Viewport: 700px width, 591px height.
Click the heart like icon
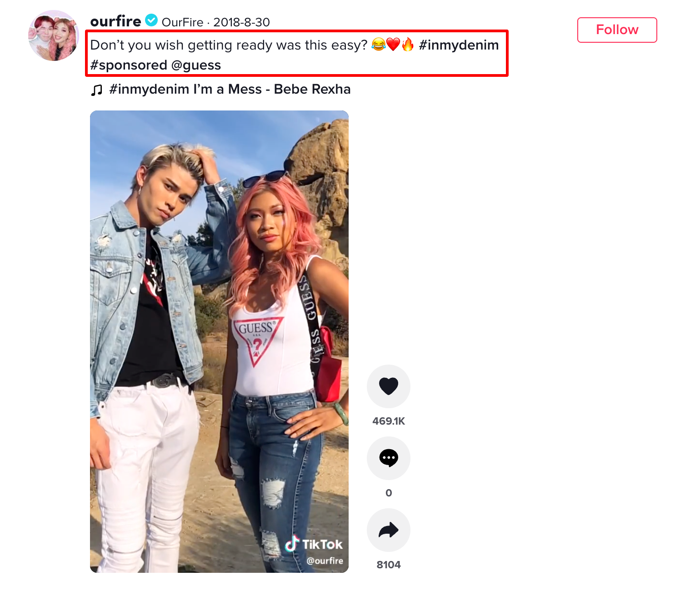pos(388,386)
